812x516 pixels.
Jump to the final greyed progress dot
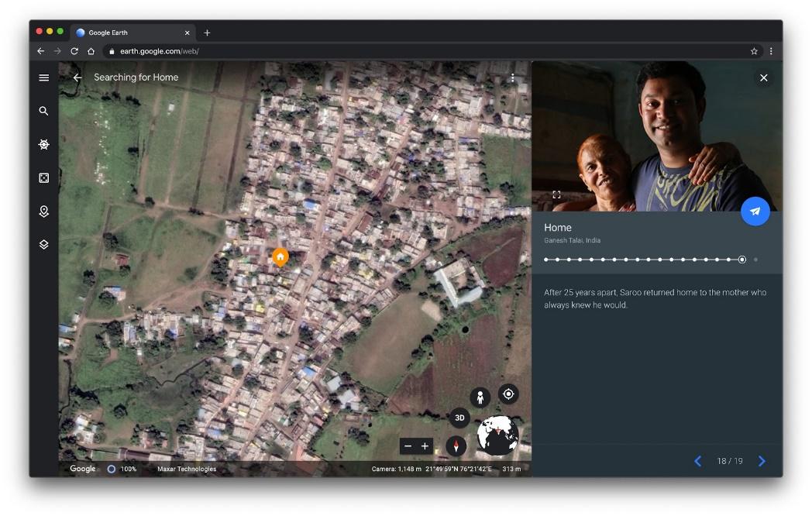click(755, 260)
